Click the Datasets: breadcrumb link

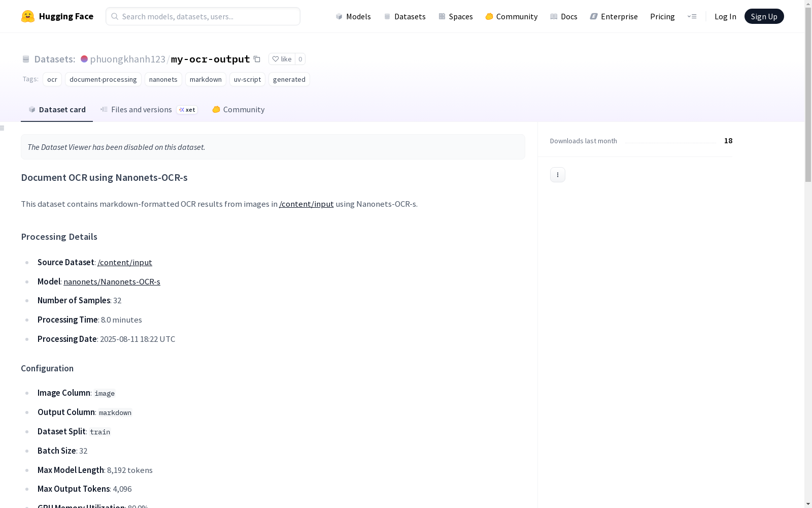[55, 59]
